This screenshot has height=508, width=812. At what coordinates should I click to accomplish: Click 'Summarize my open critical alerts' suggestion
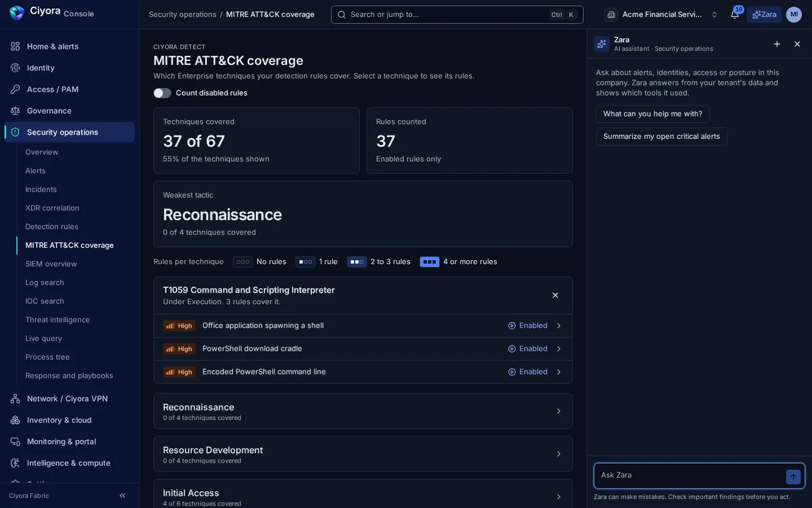[662, 136]
